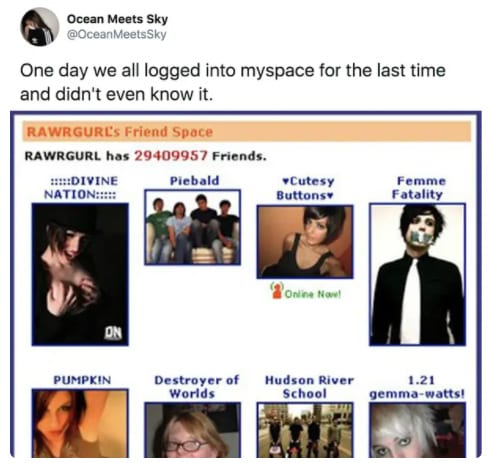Image resolution: width=490 pixels, height=463 pixels.
Task: Open the Cutesy Buttons friend link
Action: (x=305, y=188)
